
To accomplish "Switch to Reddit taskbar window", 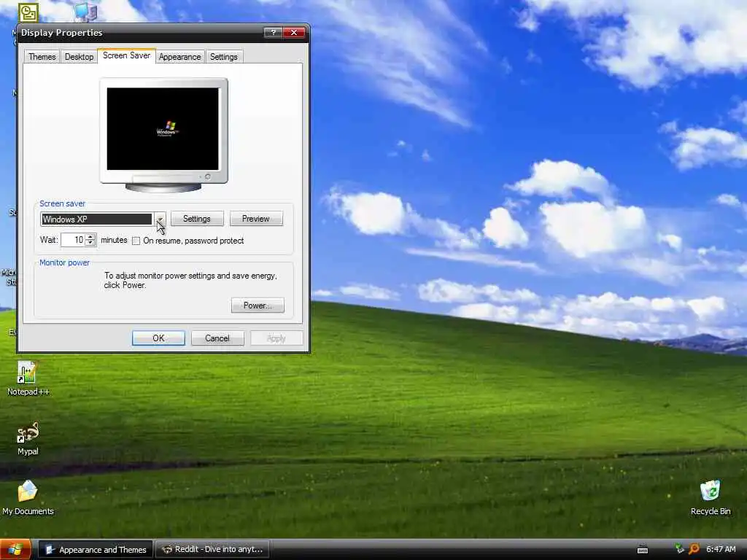I will coord(212,550).
